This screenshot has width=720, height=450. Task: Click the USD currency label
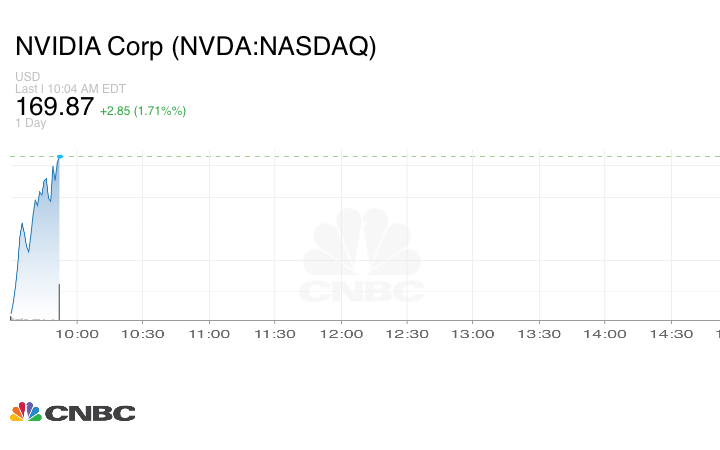coord(26,76)
